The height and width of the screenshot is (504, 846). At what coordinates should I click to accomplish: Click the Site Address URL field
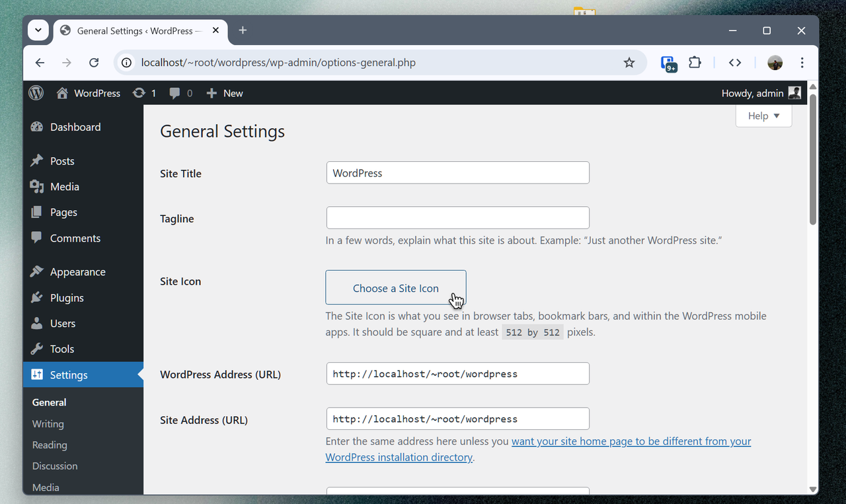point(457,419)
